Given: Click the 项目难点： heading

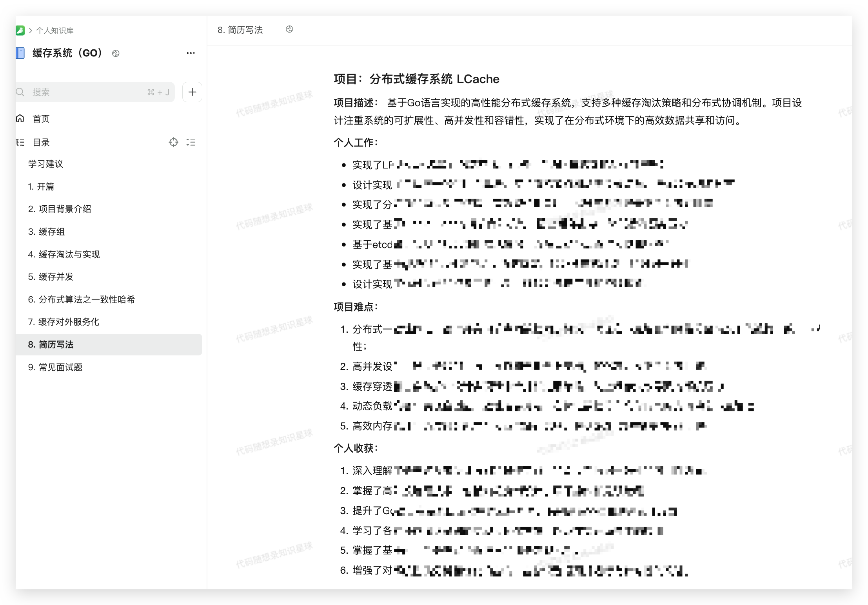Looking at the screenshot, I should [x=356, y=307].
